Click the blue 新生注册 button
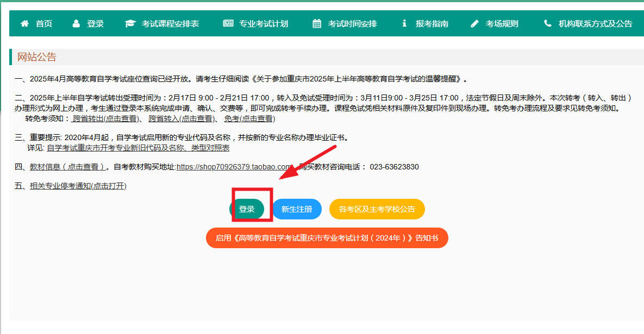Image resolution: width=644 pixels, height=334 pixels. [297, 209]
